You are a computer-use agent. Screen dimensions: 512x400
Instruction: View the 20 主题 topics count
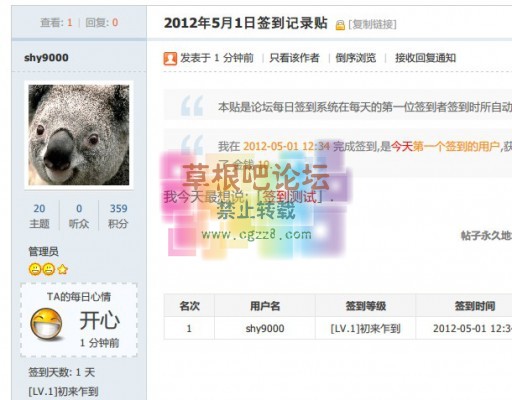(39, 216)
